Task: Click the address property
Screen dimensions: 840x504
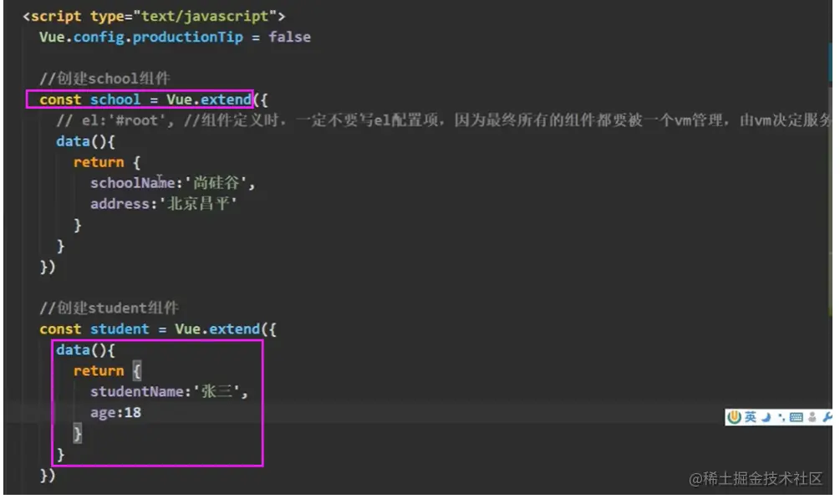Action: (x=120, y=204)
